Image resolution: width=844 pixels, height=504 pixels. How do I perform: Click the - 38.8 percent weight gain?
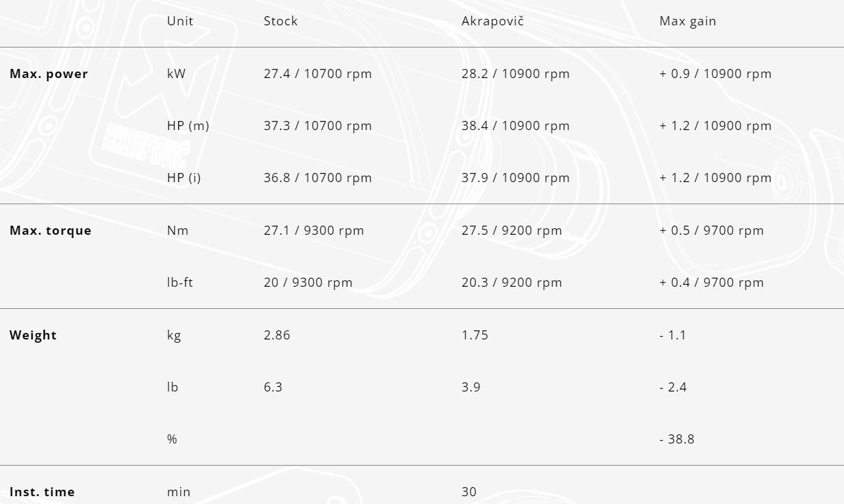tap(677, 440)
